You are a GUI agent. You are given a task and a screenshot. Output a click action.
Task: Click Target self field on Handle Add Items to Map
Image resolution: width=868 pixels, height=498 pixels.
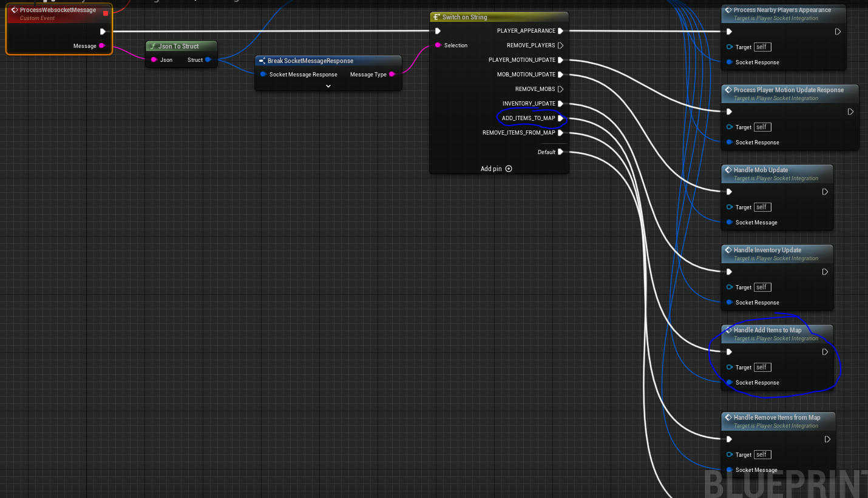[762, 367]
